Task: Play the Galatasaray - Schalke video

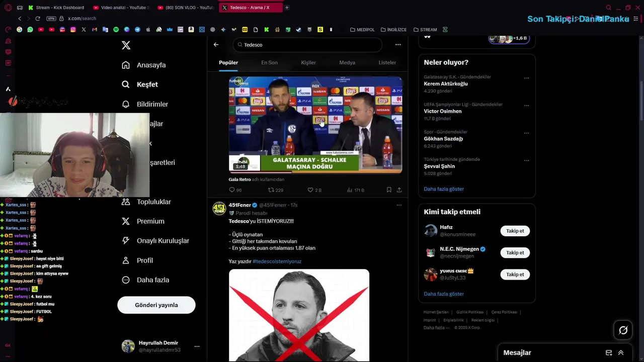Action: (x=315, y=125)
